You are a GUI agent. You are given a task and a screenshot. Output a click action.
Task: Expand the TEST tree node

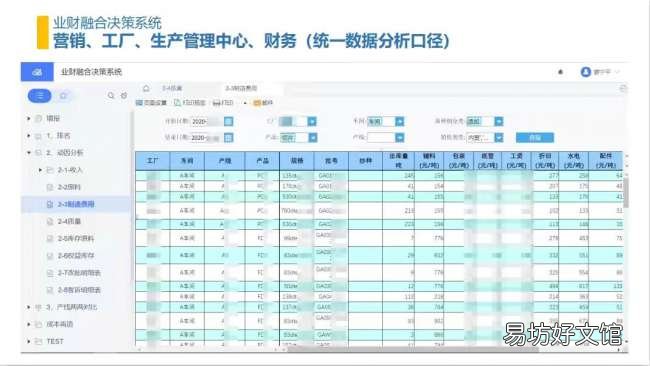click(x=29, y=342)
